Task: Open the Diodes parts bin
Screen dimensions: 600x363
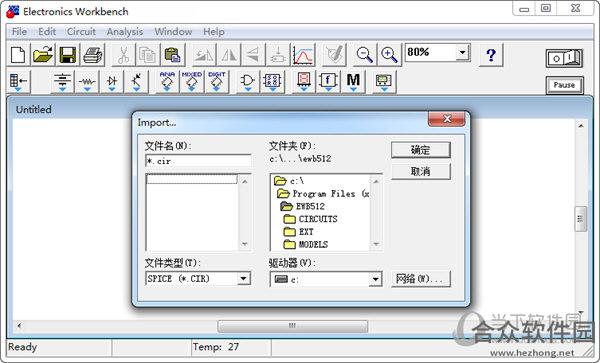Action: click(112, 82)
